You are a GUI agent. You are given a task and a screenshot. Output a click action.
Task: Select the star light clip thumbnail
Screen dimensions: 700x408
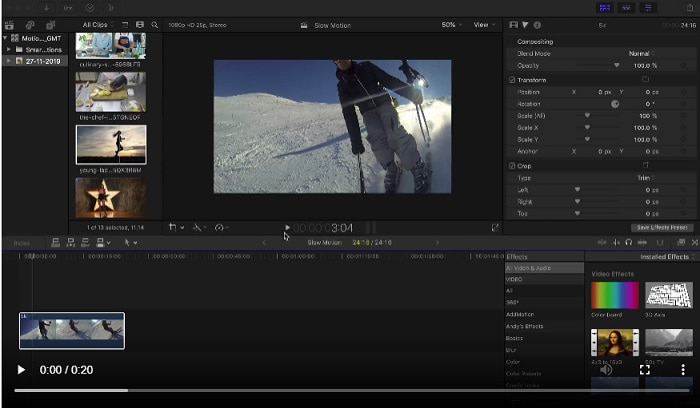(x=111, y=198)
